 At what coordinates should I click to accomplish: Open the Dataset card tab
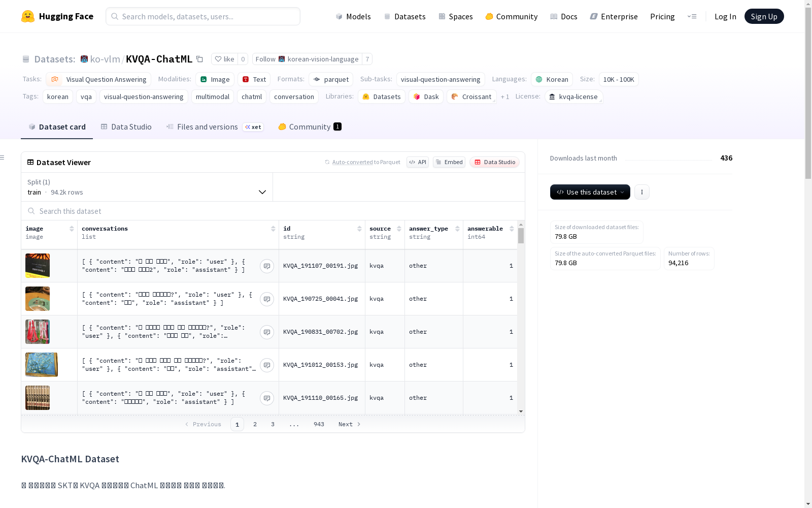click(57, 127)
